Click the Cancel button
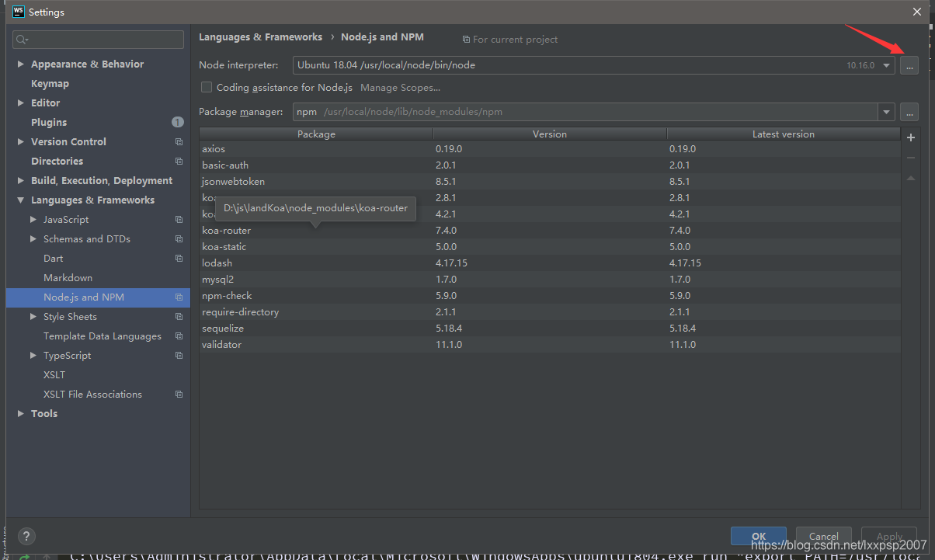The image size is (935, 560). click(823, 536)
